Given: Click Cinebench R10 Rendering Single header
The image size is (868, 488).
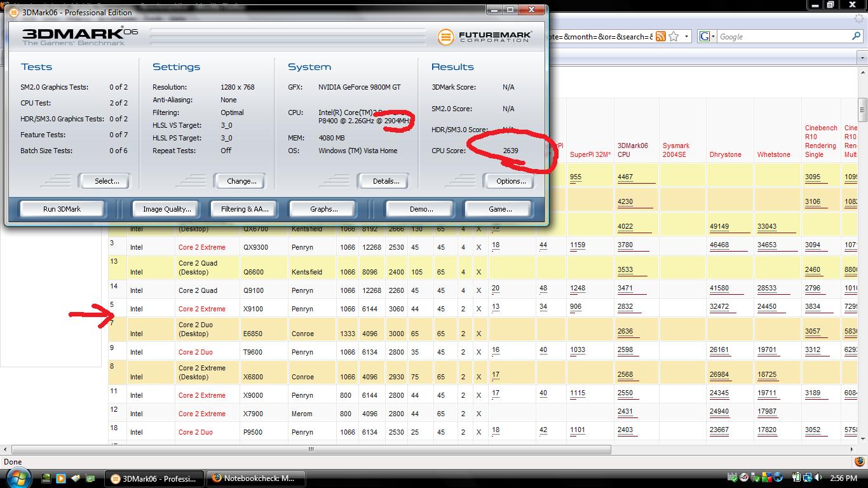Looking at the screenshot, I should (x=821, y=141).
